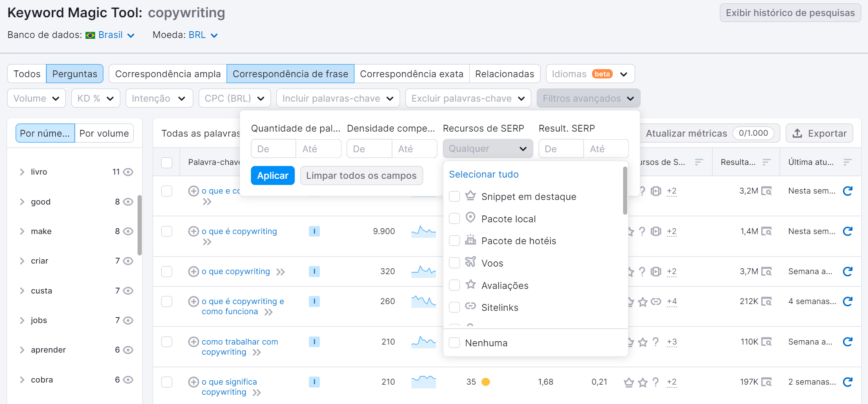Click the "Selecionar tudo" link
The image size is (868, 404).
484,174
